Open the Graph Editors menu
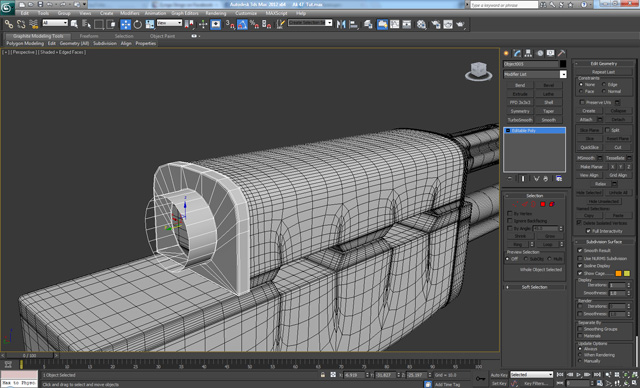 (184, 13)
